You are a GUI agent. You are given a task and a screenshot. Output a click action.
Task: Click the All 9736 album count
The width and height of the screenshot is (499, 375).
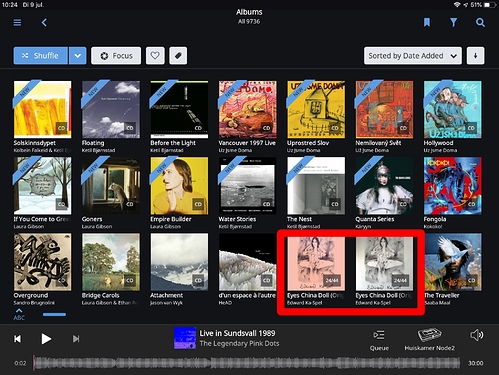(249, 21)
